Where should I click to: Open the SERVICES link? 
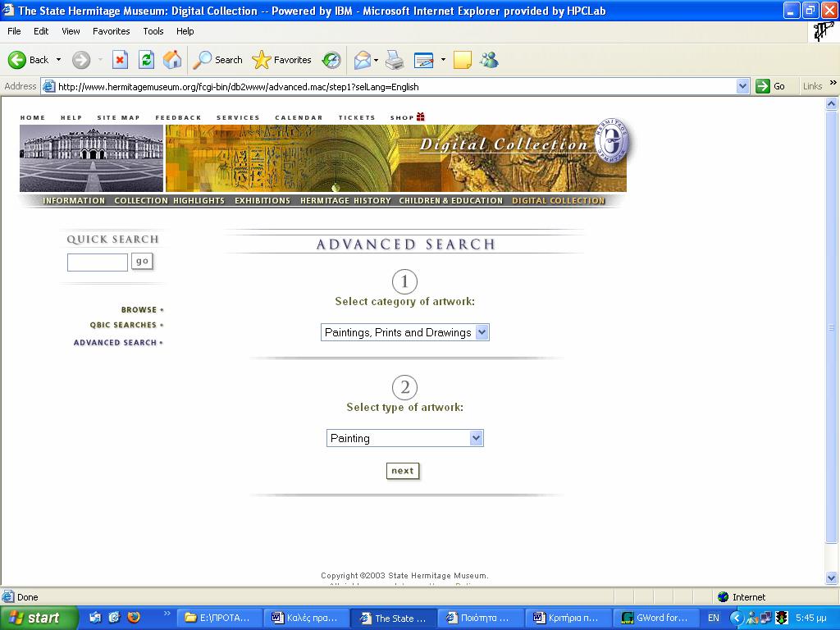[238, 117]
